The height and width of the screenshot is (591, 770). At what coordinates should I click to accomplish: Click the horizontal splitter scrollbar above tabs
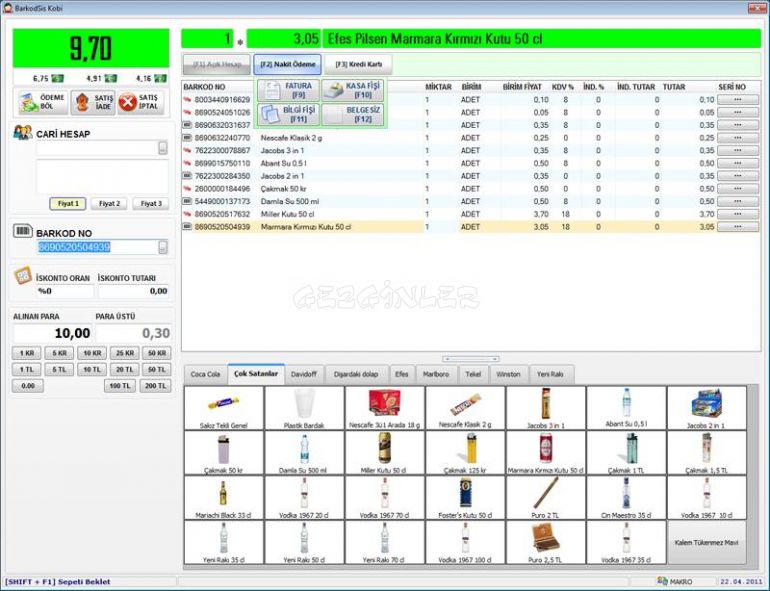470,359
